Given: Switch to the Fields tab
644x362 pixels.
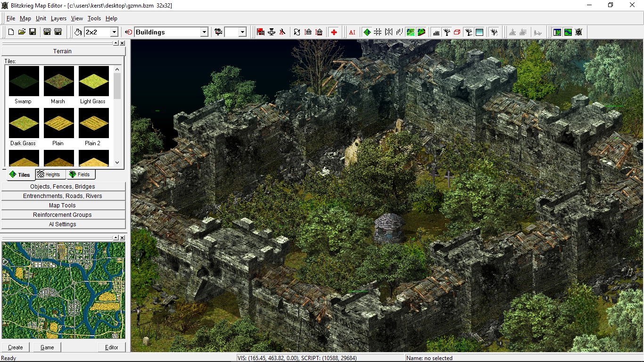Looking at the screenshot, I should click(x=80, y=174).
